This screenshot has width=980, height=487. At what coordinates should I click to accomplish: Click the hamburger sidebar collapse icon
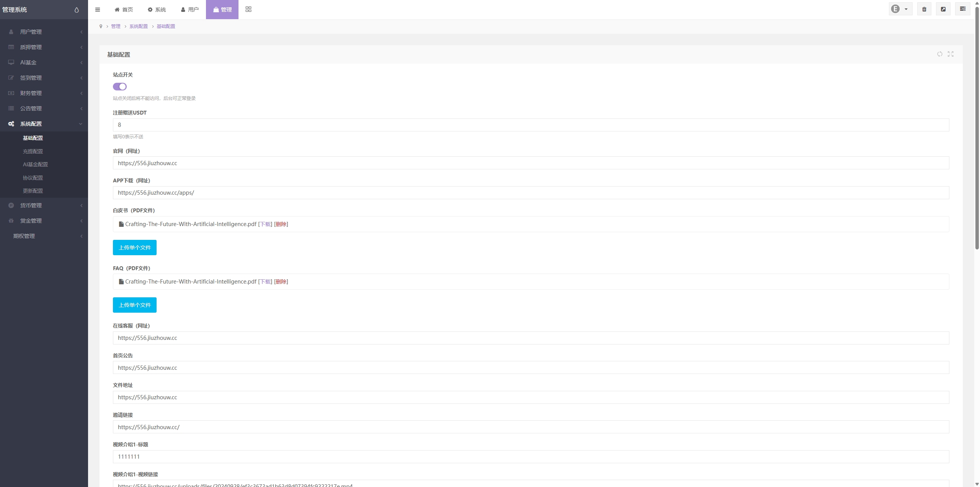[x=98, y=10]
